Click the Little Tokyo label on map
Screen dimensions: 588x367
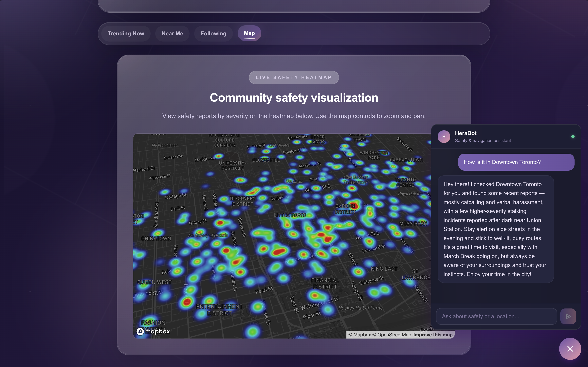click(x=289, y=215)
